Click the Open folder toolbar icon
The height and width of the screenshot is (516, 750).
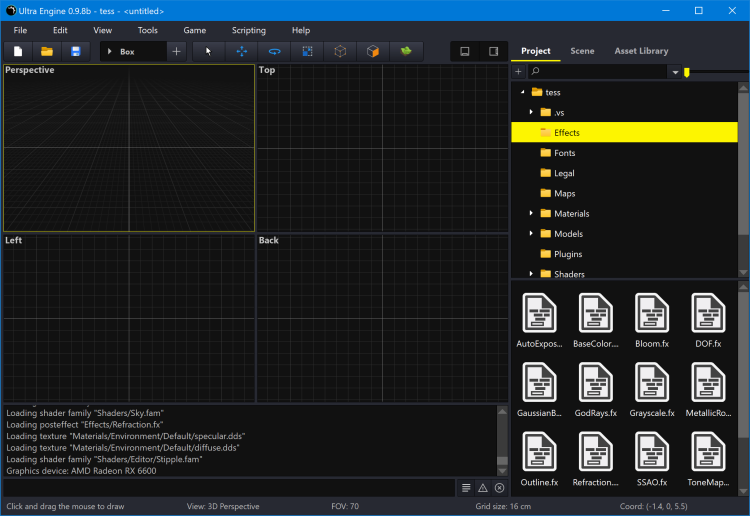[x=46, y=51]
